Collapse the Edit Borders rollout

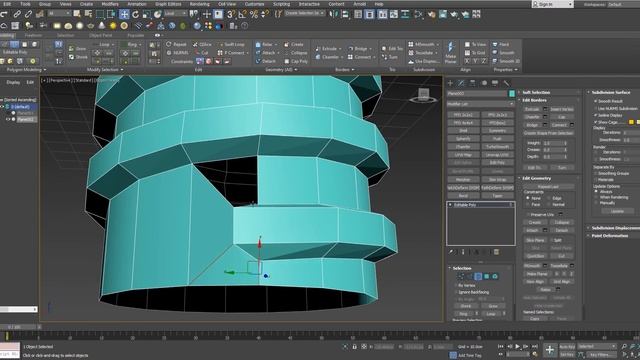point(534,100)
